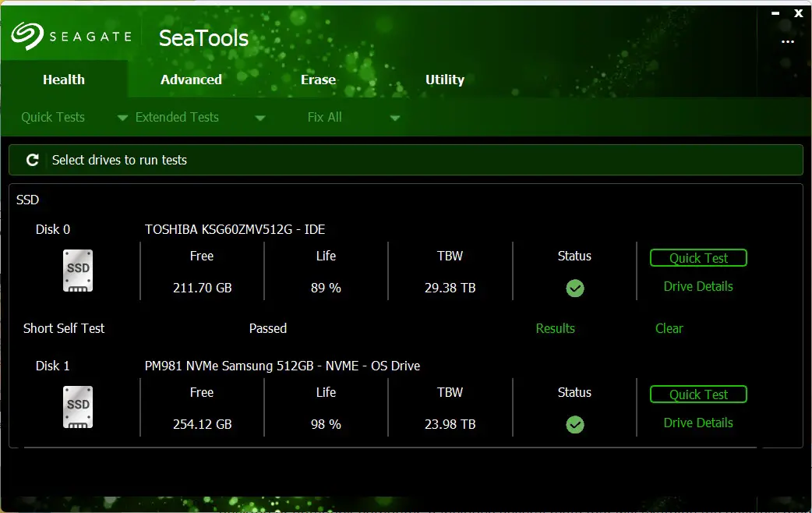Click Disk 1 green status checkmark
Image resolution: width=812 pixels, height=513 pixels.
(575, 425)
